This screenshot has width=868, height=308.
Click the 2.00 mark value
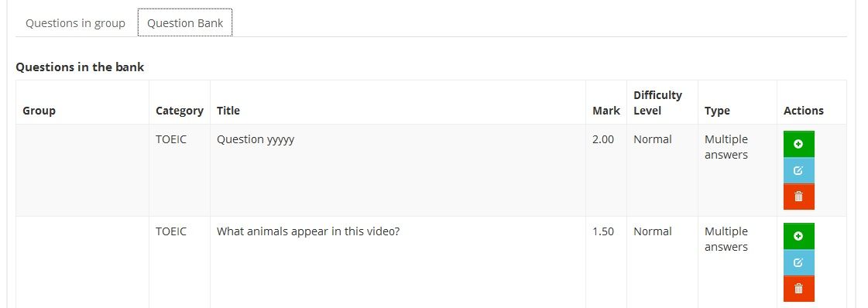tap(603, 139)
